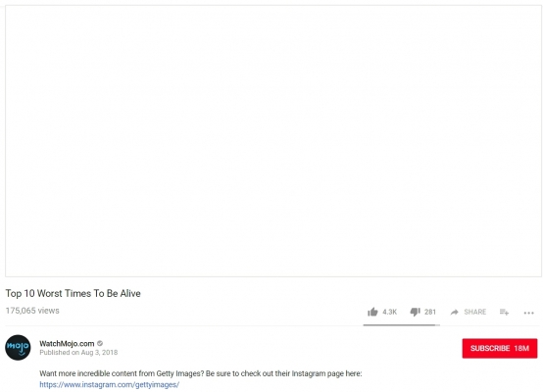Open the WatchMojo channel avatar
The height and width of the screenshot is (392, 543).
[18, 347]
